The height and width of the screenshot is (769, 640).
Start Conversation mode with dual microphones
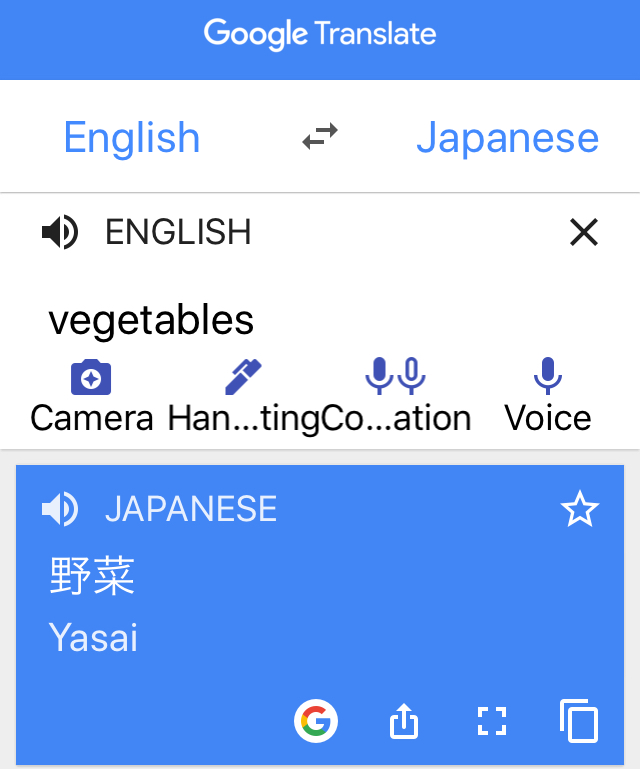click(395, 376)
